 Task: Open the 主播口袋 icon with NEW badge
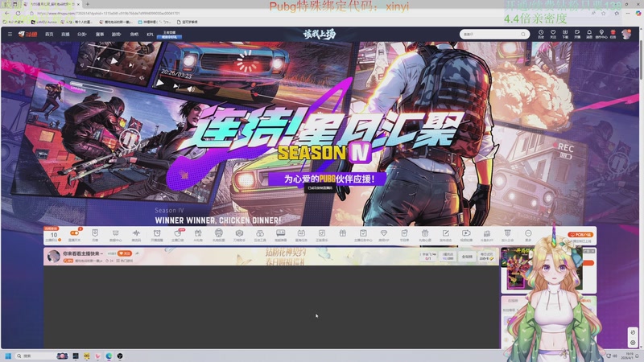177,235
